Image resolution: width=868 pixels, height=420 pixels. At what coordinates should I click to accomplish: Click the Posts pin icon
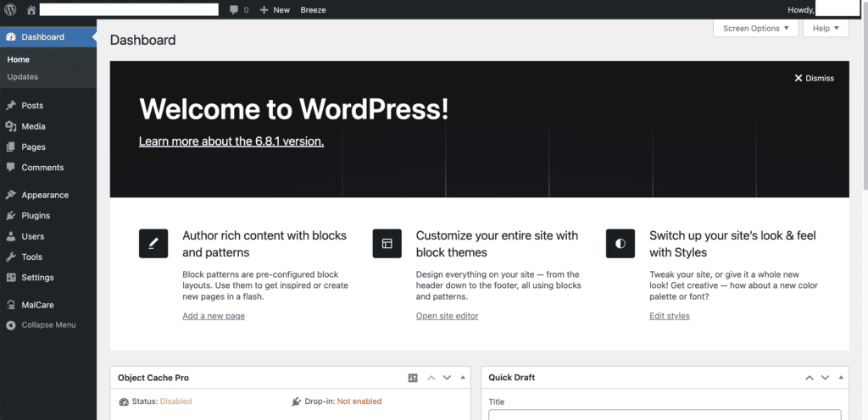pos(10,106)
